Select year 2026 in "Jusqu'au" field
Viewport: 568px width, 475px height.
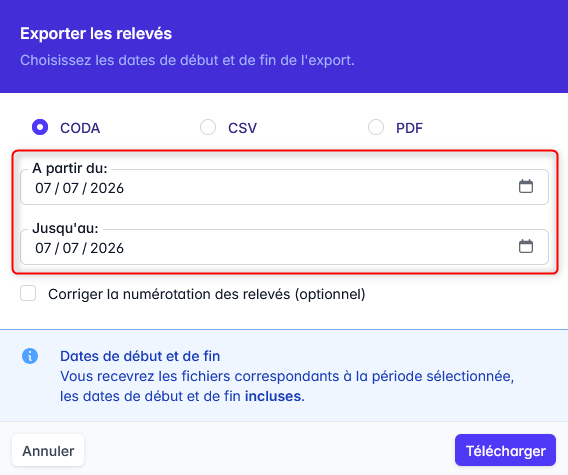(x=107, y=248)
